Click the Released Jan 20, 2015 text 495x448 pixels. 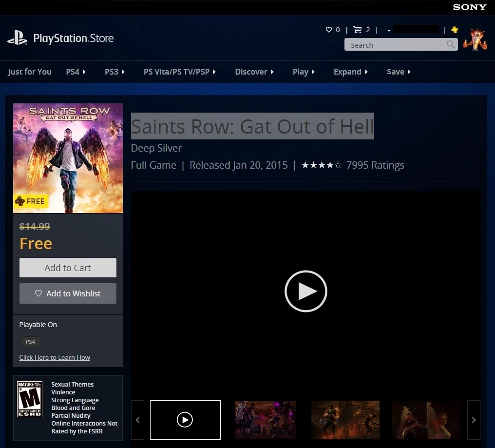(239, 165)
